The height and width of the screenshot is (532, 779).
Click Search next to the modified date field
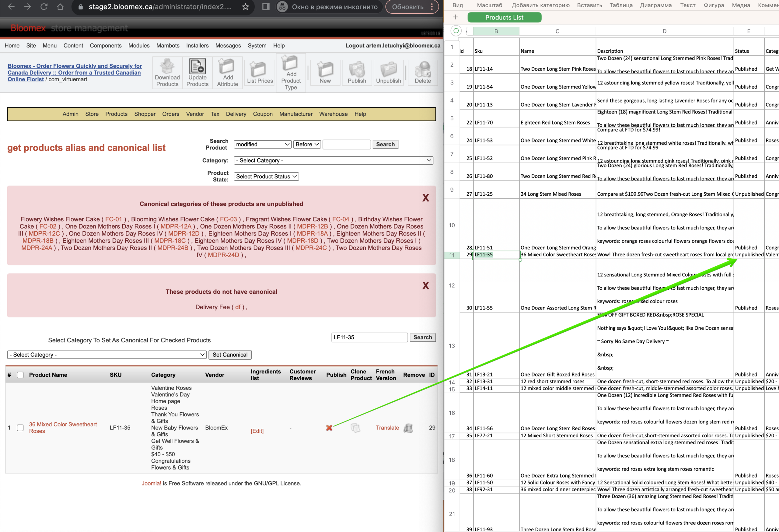tap(385, 144)
